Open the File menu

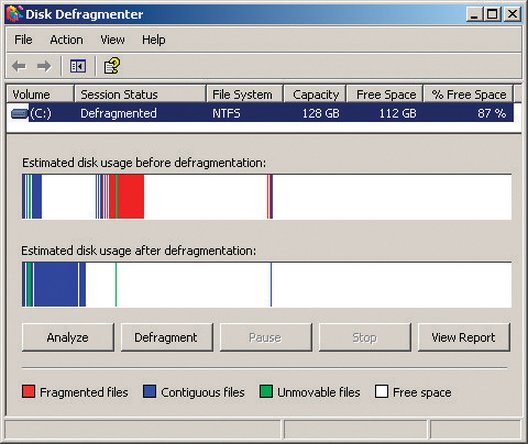23,40
